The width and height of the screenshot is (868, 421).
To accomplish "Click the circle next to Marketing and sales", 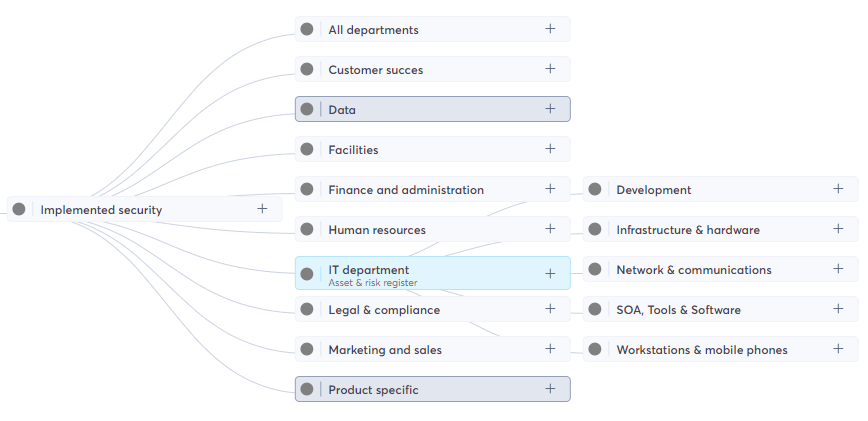I will (307, 349).
